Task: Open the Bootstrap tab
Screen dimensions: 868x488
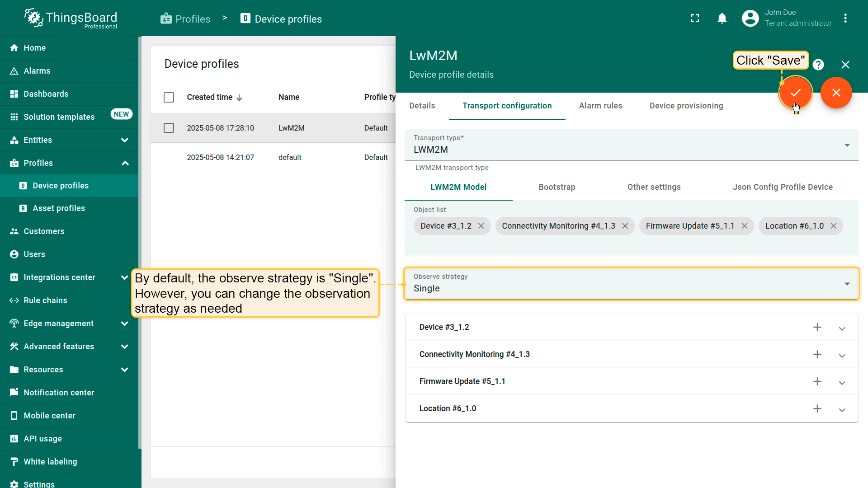Action: tap(557, 187)
